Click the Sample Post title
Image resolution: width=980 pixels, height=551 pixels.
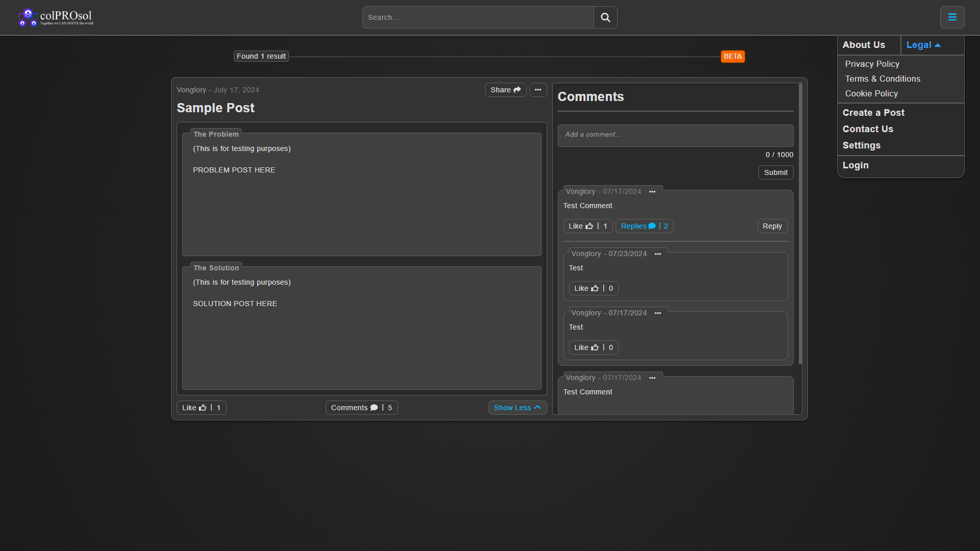coord(215,108)
